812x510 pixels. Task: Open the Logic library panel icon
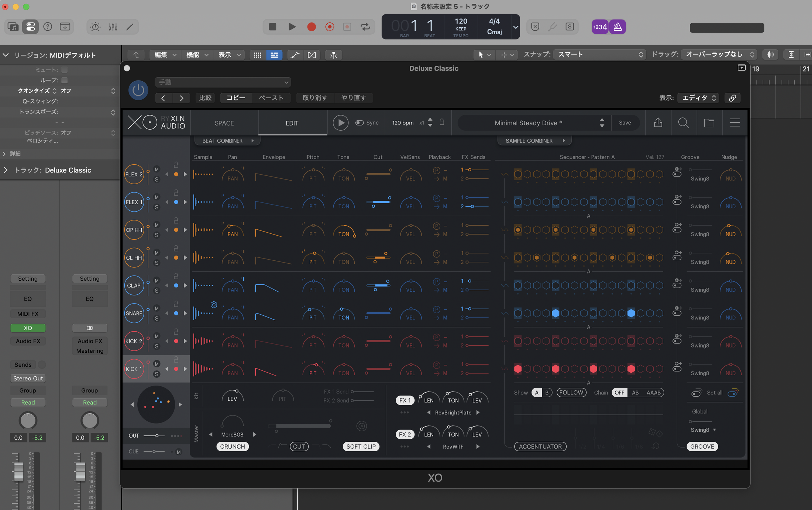point(13,27)
